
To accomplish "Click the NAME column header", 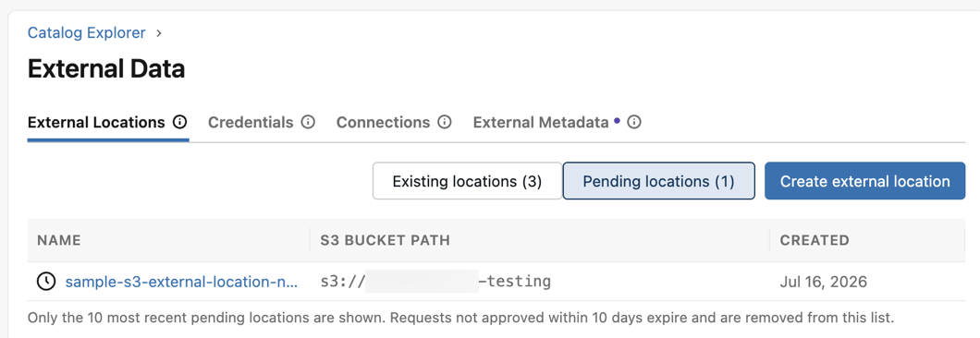I will tap(59, 240).
